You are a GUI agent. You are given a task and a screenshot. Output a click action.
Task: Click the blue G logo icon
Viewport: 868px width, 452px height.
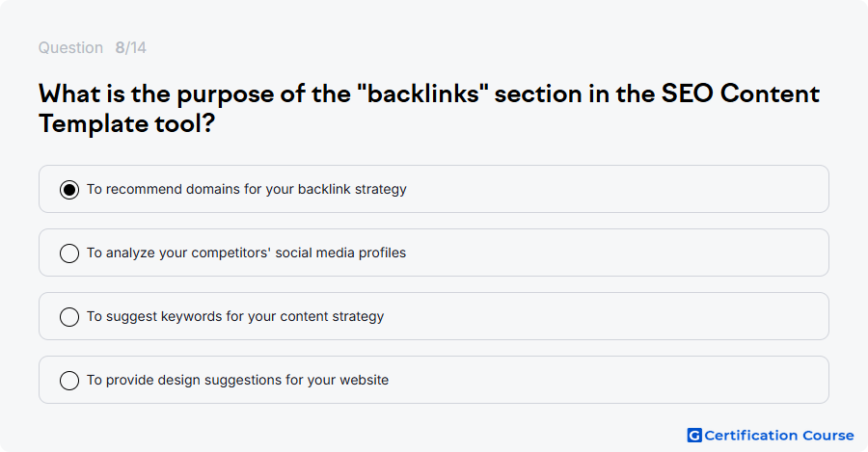pyautogui.click(x=694, y=436)
